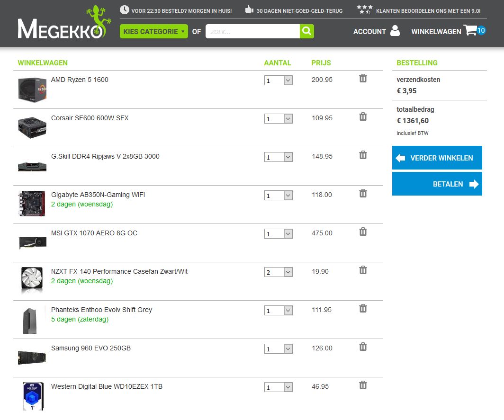The image size is (504, 420).
Task: Open the Winkelwagen link in header
Action: click(436, 32)
